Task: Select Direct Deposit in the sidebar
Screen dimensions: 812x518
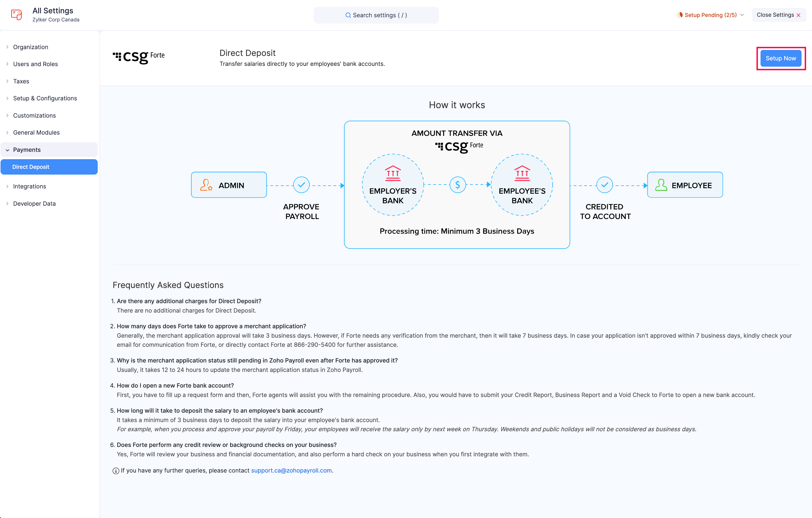Action: click(x=31, y=166)
